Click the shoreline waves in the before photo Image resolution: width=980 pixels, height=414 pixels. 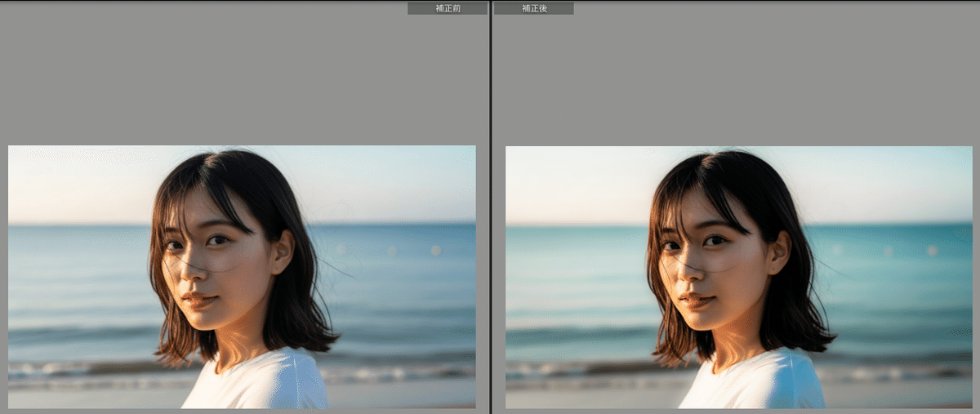click(x=82, y=372)
